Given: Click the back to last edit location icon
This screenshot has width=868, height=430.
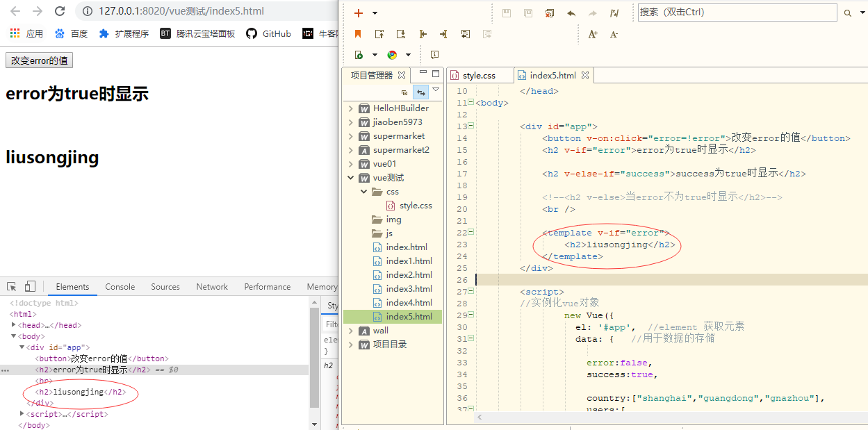Looking at the screenshot, I should (x=466, y=34).
